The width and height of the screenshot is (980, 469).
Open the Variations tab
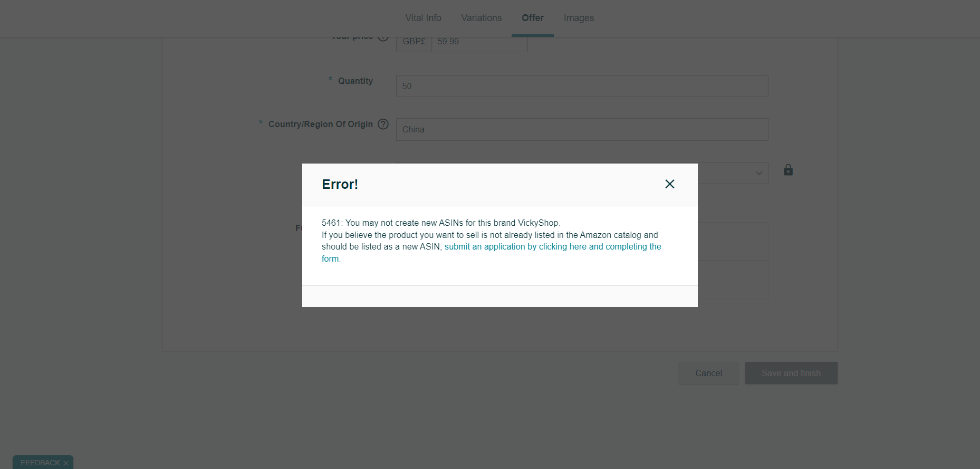coord(481,18)
